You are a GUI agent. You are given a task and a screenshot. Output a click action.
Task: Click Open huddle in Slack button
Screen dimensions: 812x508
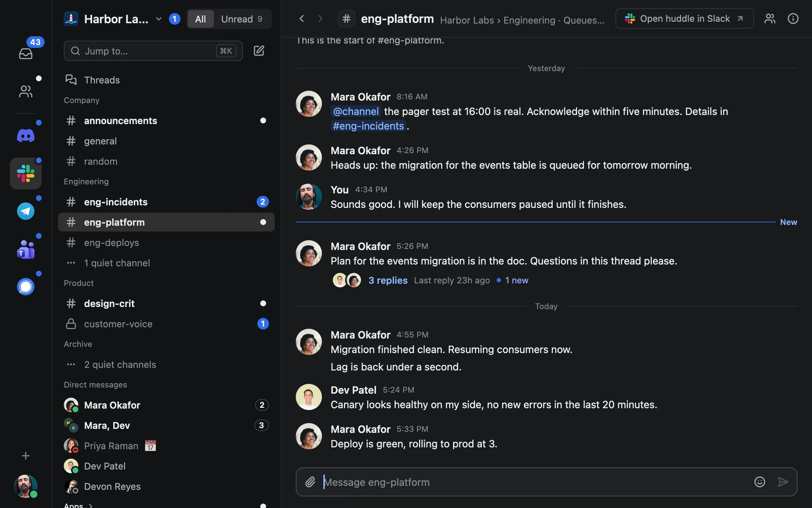click(x=684, y=19)
